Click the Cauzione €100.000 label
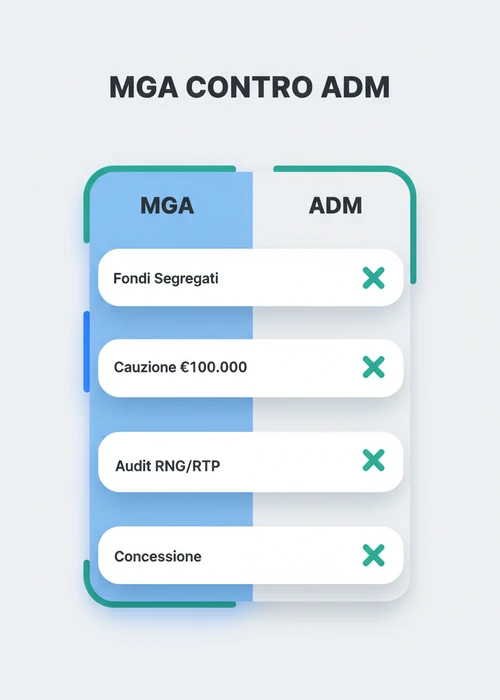This screenshot has height=700, width=500. (x=180, y=367)
